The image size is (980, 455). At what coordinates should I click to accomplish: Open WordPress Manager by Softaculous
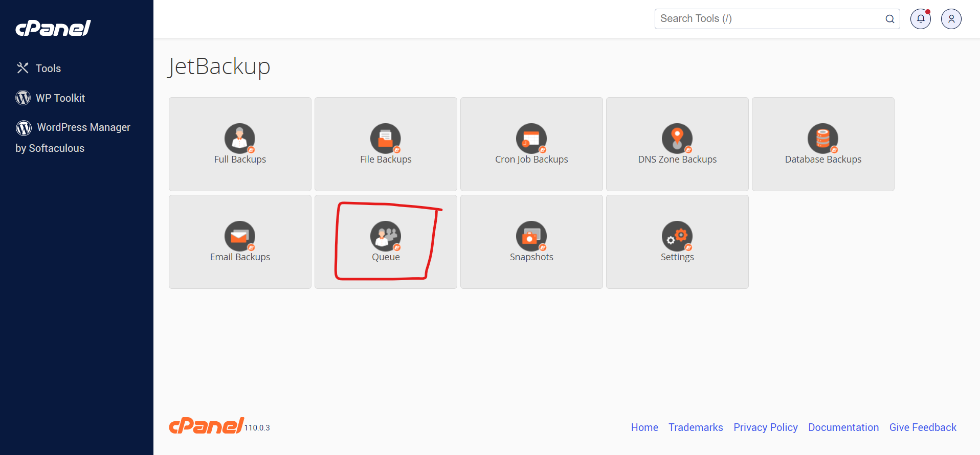coord(73,138)
